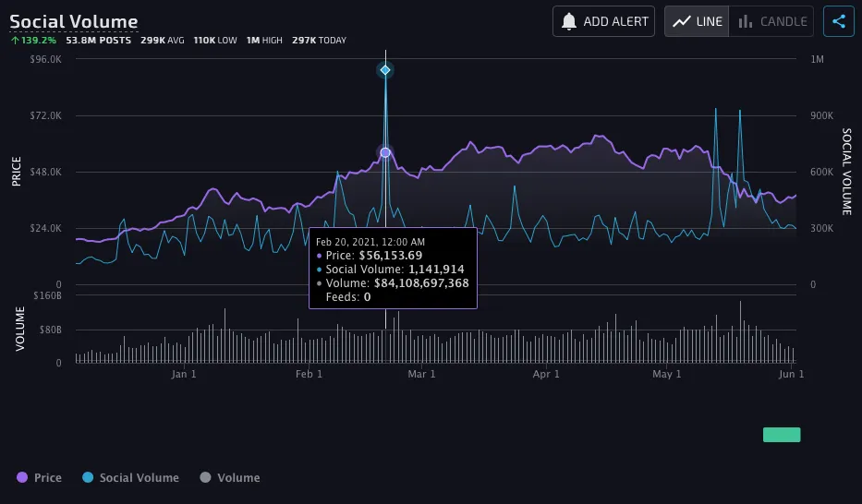Click the $96.0K price axis label
The width and height of the screenshot is (862, 504).
(x=46, y=59)
